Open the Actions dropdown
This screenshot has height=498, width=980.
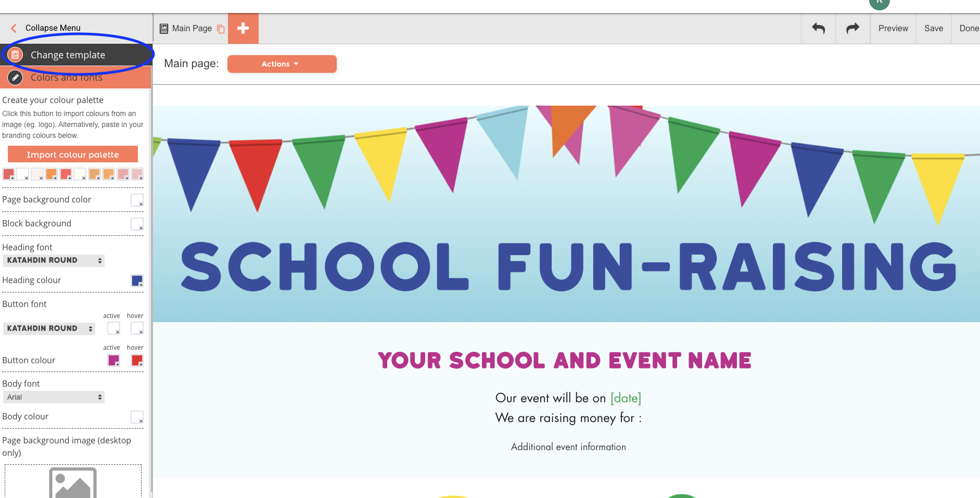click(x=282, y=64)
